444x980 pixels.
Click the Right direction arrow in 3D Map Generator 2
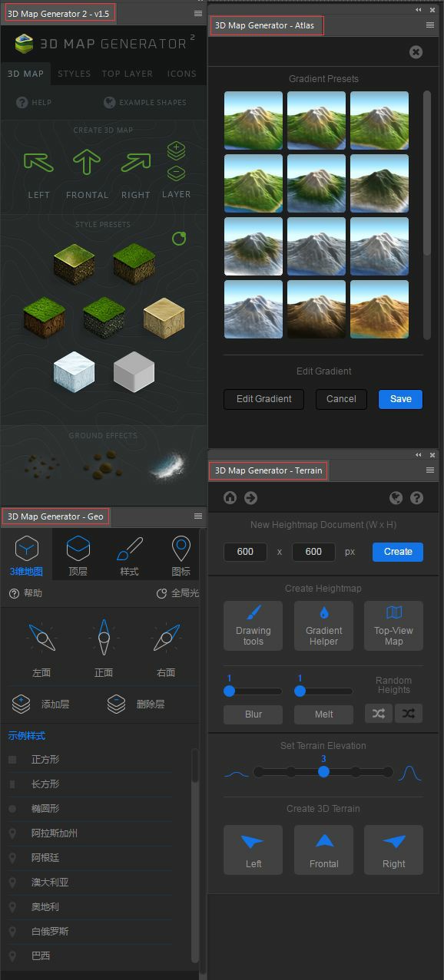pos(135,163)
